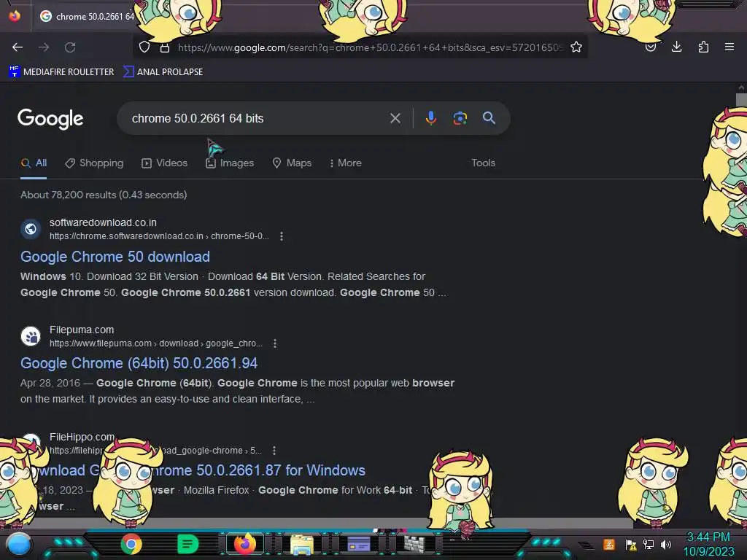The height and width of the screenshot is (560, 747).
Task: Search by image with Google Lens icon
Action: pos(460,118)
